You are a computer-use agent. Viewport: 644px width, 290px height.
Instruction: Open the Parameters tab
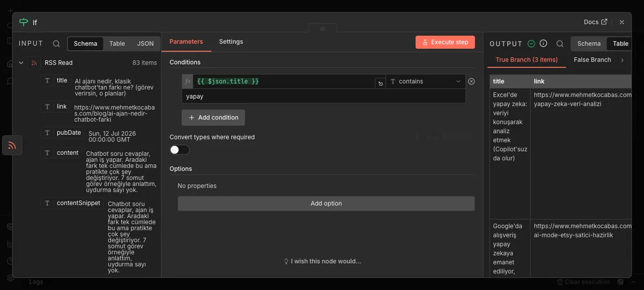point(186,41)
